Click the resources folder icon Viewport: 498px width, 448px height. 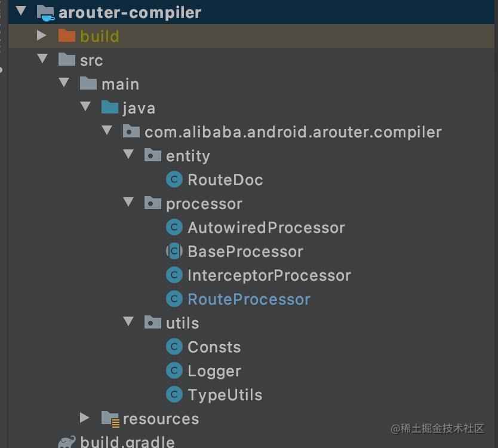click(x=110, y=419)
